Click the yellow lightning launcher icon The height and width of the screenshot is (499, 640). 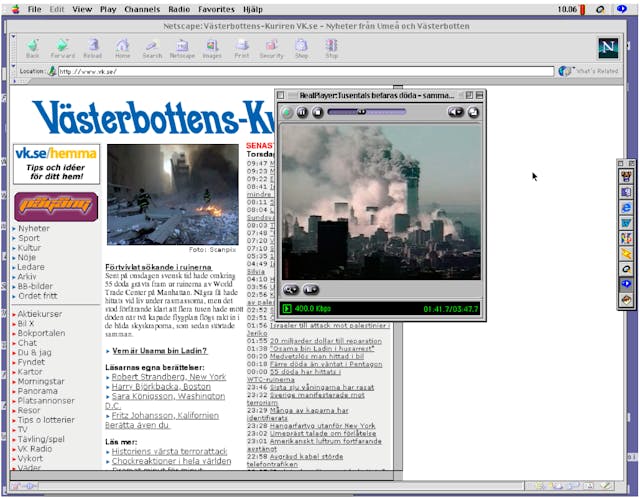point(626,254)
